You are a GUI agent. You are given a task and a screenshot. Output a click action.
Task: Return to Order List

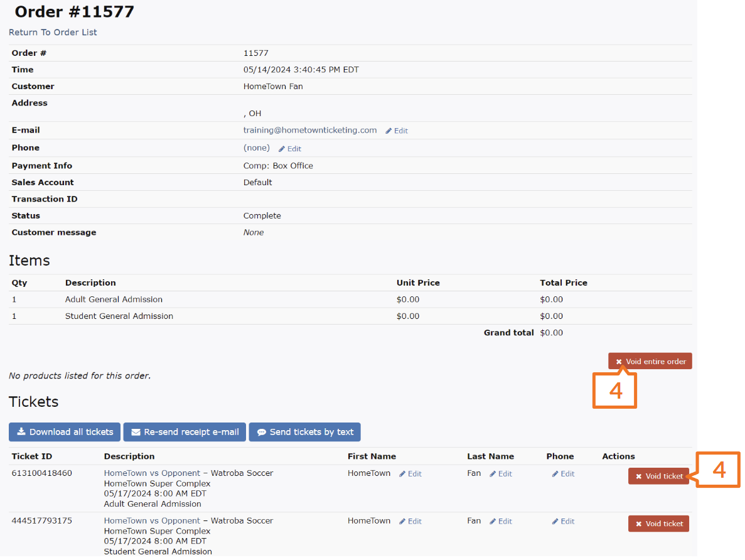click(x=53, y=33)
